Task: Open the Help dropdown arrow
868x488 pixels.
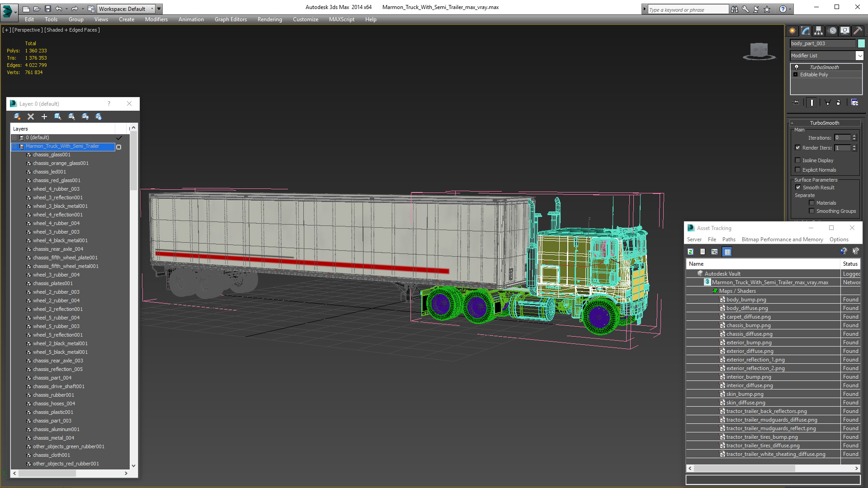Action: 790,9
